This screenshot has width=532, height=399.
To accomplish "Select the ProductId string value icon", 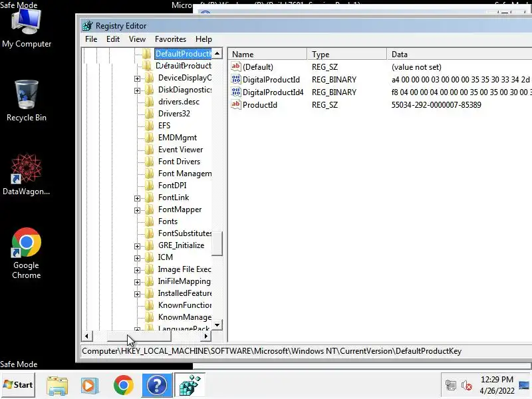I will point(236,104).
